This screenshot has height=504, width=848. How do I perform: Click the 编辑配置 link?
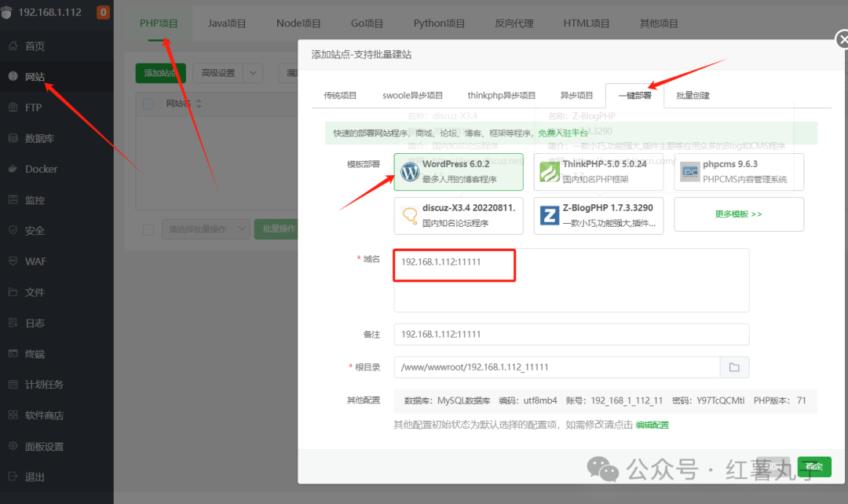click(652, 425)
